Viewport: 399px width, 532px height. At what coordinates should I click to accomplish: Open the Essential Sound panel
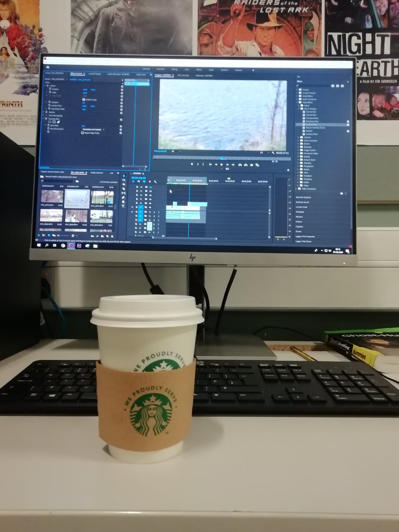(x=302, y=202)
